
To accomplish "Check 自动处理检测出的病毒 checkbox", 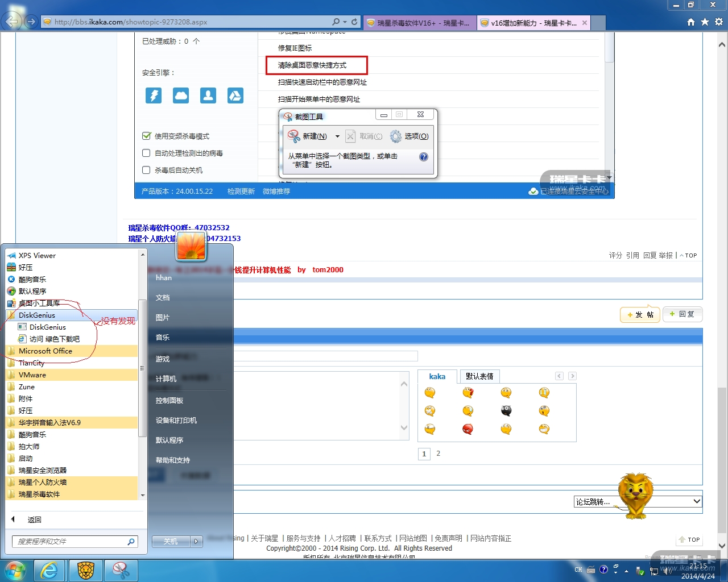I will tap(146, 153).
